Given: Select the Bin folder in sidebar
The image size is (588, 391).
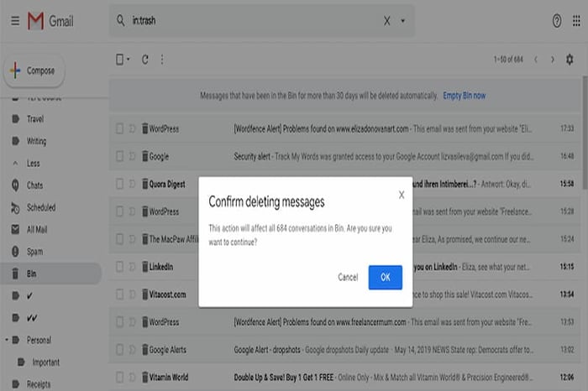Looking at the screenshot, I should (x=50, y=274).
